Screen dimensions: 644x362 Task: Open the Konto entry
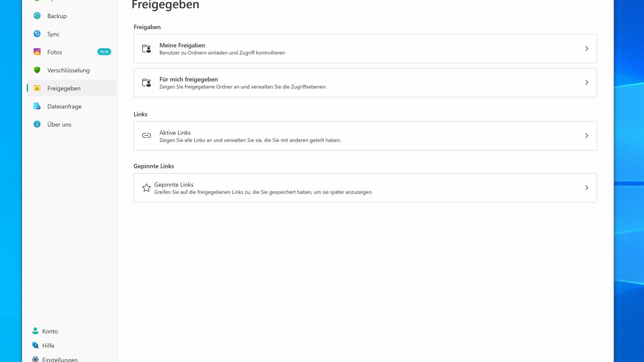click(x=50, y=331)
